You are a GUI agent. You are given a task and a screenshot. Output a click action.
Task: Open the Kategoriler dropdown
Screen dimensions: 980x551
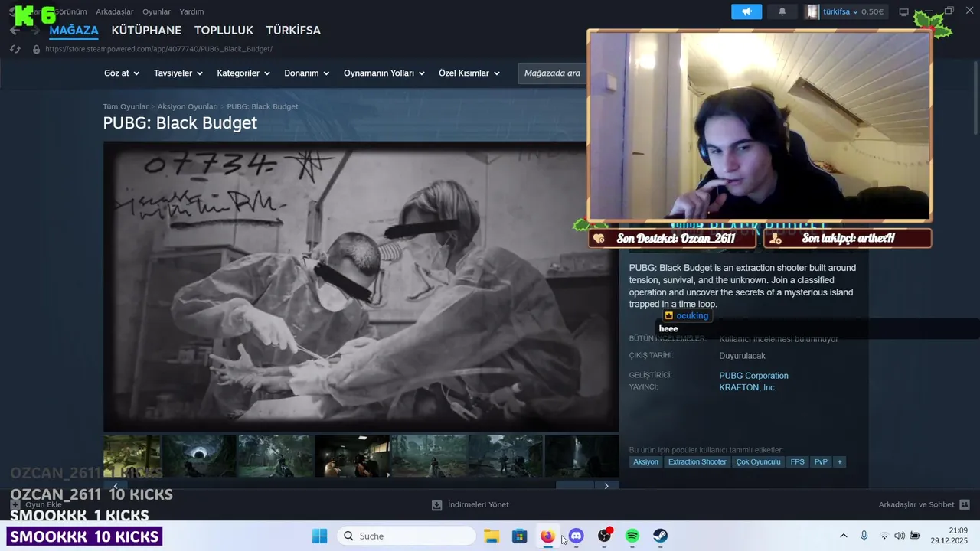243,73
